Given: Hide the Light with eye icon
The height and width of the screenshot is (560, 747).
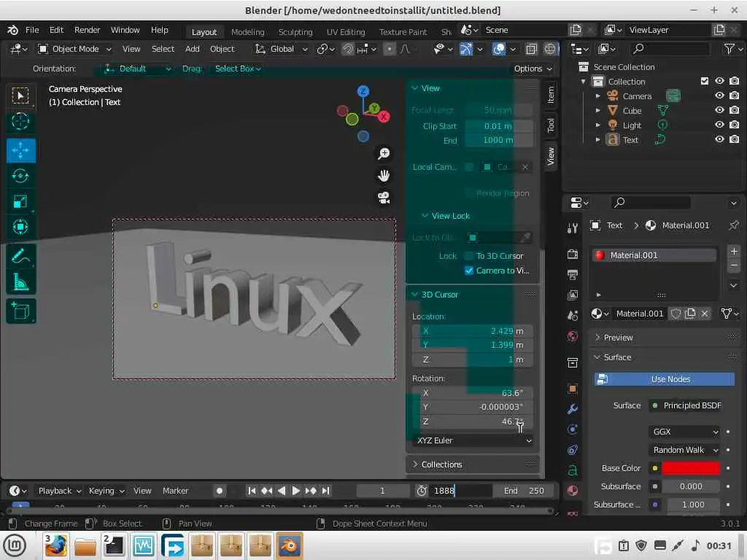Looking at the screenshot, I should (x=719, y=125).
